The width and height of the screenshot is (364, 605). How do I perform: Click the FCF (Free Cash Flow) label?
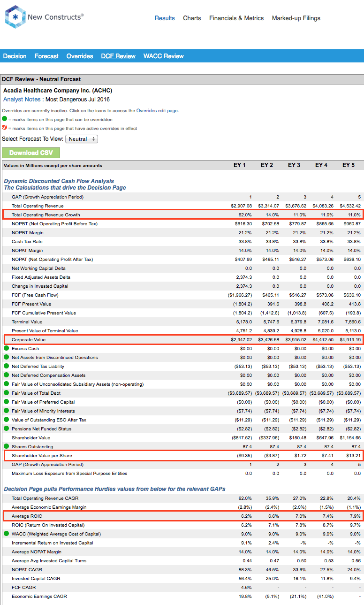[35, 295]
